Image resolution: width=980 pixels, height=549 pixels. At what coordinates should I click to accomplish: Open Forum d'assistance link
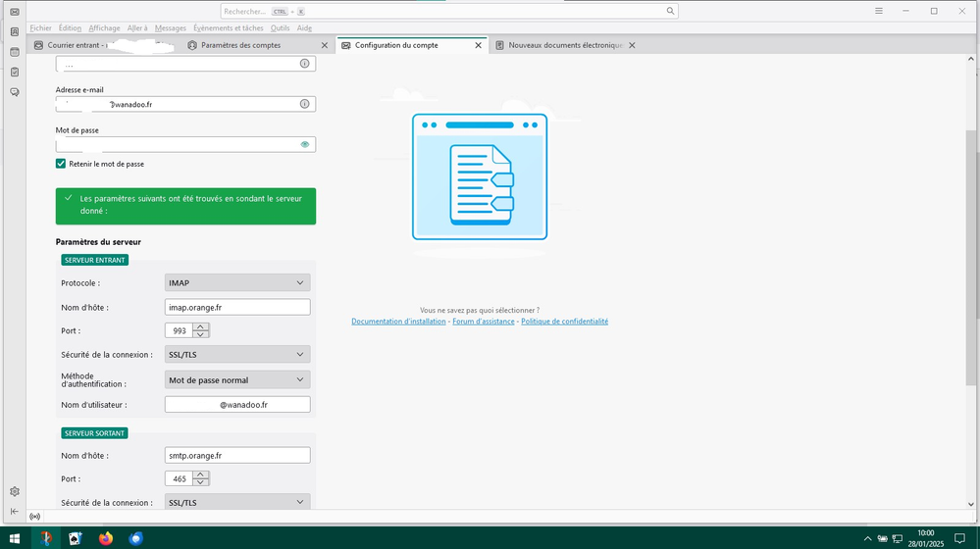pos(483,321)
